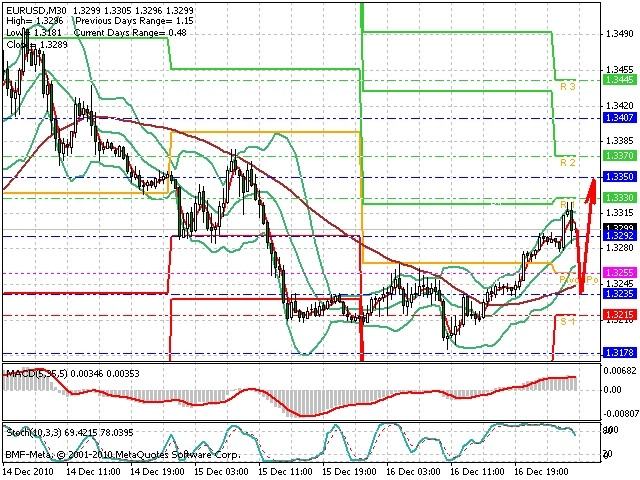640x480 pixels.
Task: Click the R 2 resistance marker
Action: coord(567,162)
